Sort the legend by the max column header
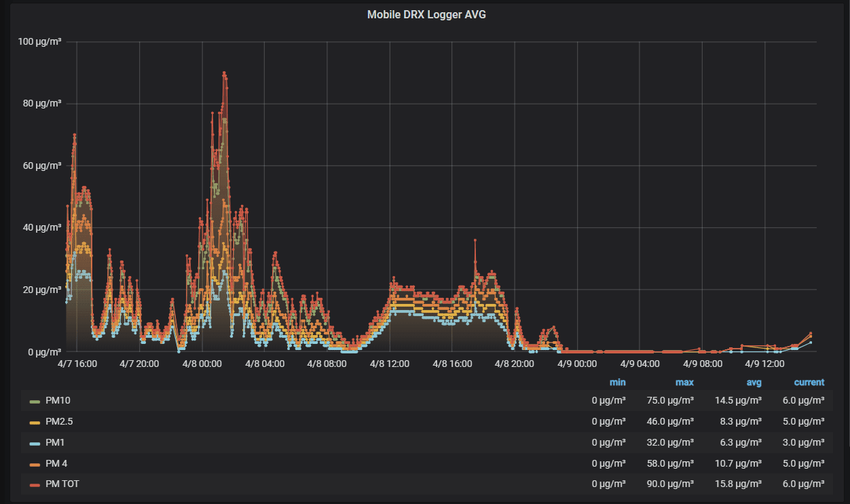Screen dimensions: 850x504 (x=684, y=383)
